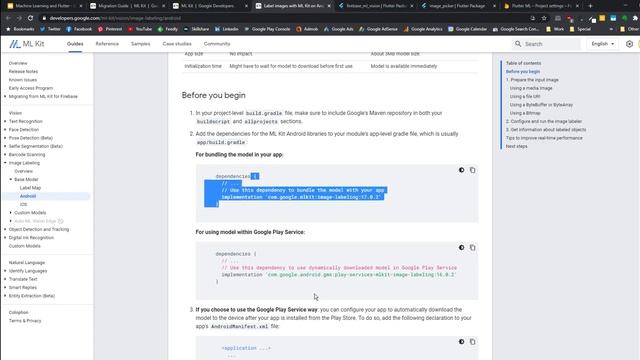The image size is (640, 360).
Task: Jump to Next steps in table of contents
Action: pos(516,146)
